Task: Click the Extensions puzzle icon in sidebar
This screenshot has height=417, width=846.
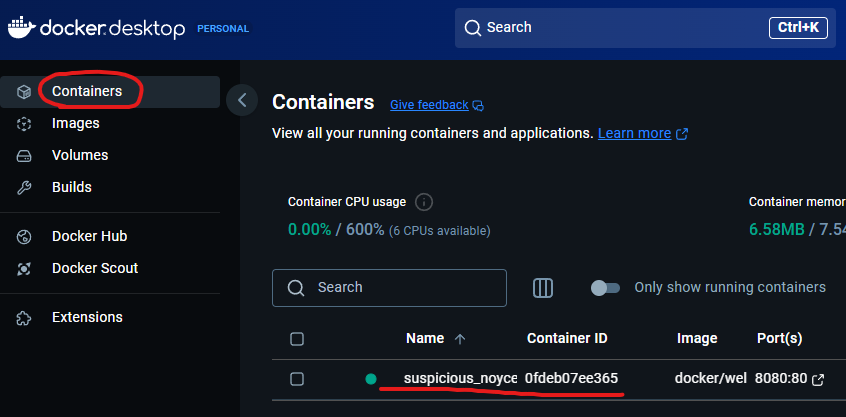Action: (24, 317)
